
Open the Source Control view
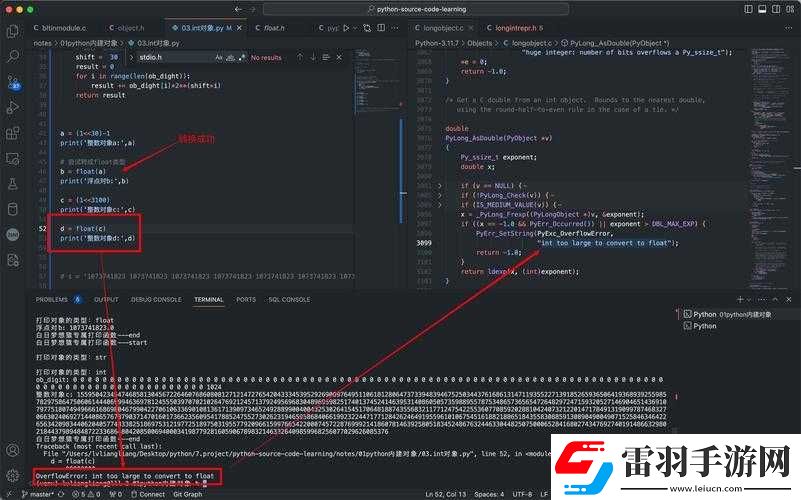(14, 82)
